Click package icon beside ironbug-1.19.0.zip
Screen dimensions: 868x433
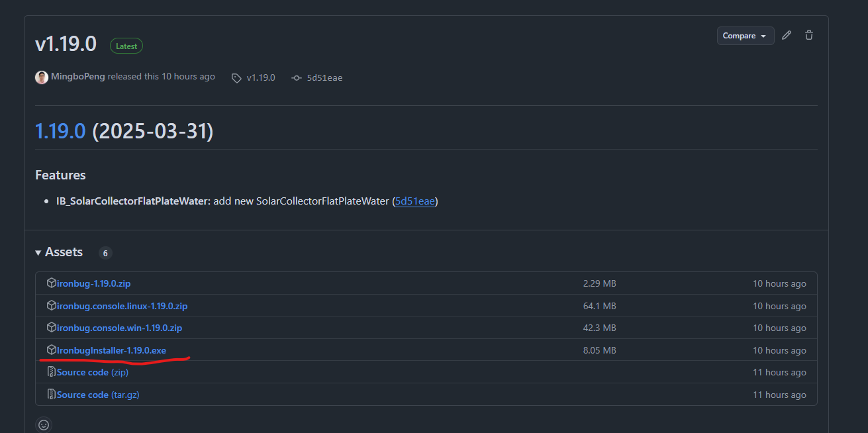(x=52, y=283)
